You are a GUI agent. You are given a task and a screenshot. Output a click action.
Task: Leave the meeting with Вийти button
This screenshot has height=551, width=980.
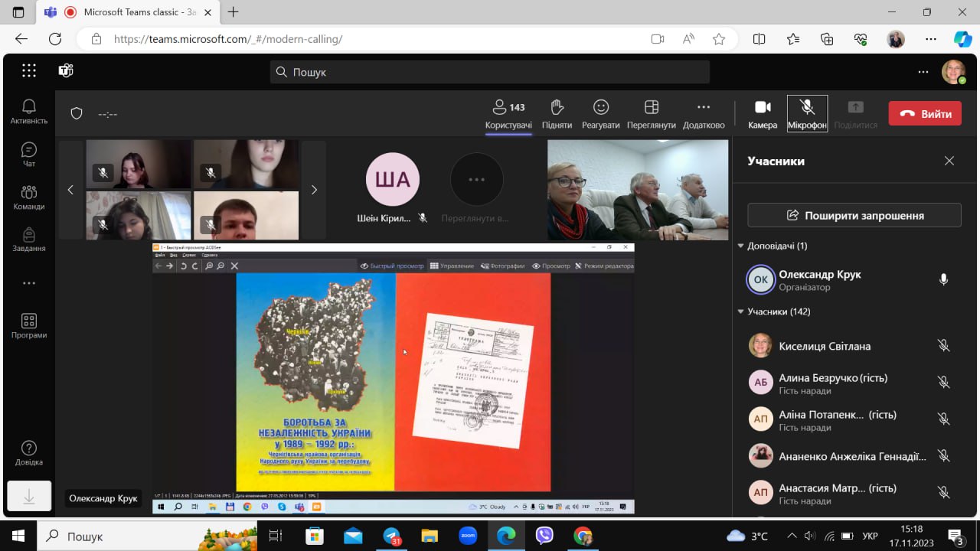pyautogui.click(x=924, y=113)
